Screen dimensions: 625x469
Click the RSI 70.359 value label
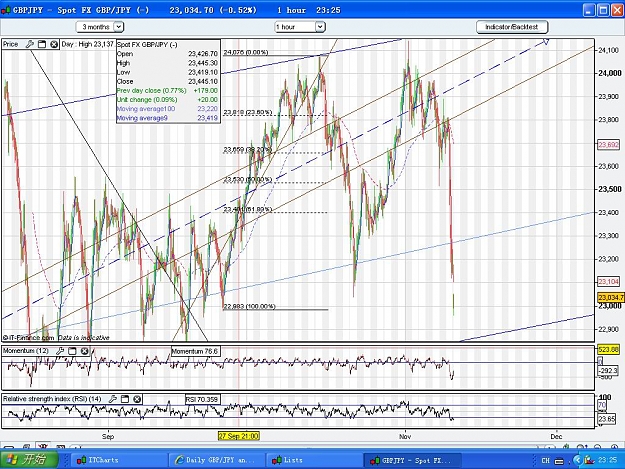(x=202, y=399)
